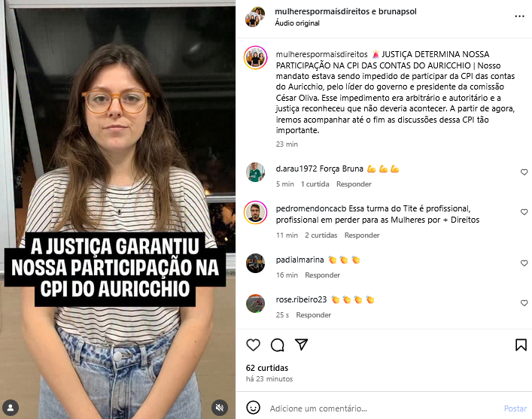This screenshot has width=532, height=419.
Task: Click Áudio original link
Action: (x=297, y=23)
